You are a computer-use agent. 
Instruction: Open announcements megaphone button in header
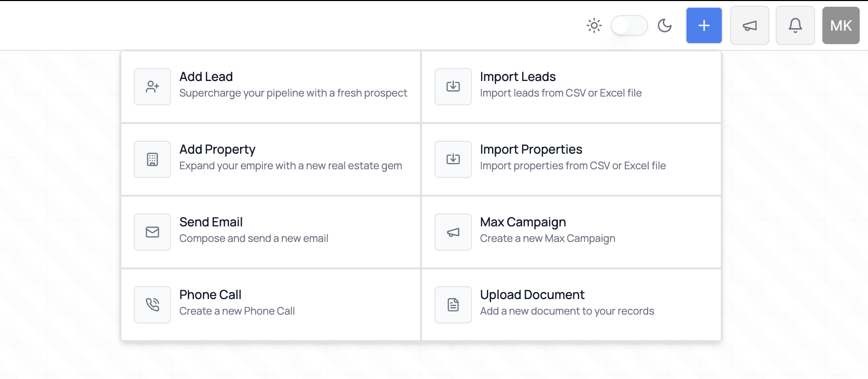click(x=750, y=25)
